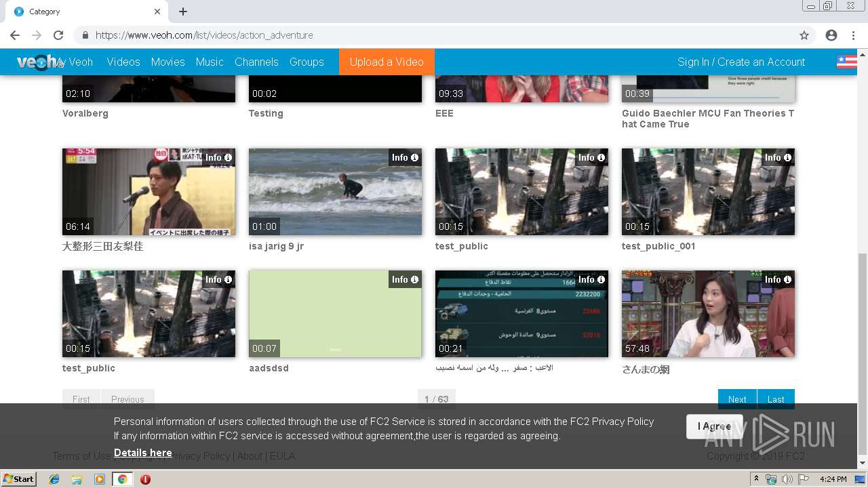Open Groups menu
This screenshot has height=488, width=868.
coord(307,62)
